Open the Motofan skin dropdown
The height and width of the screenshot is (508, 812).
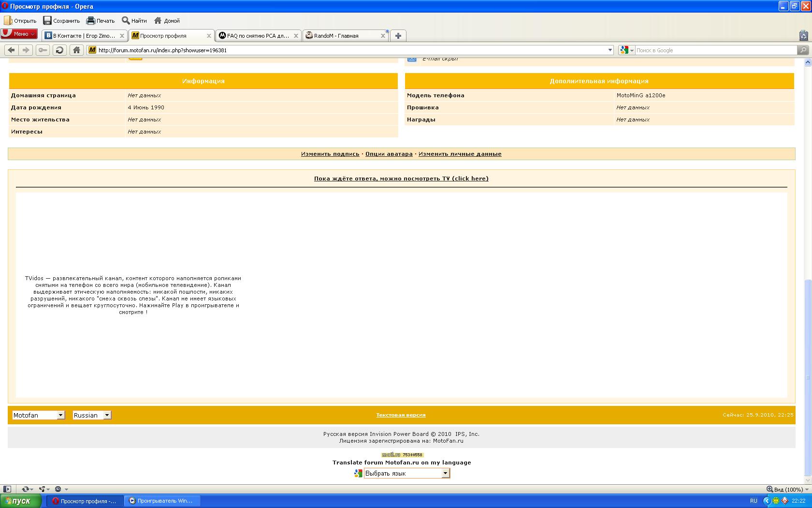[38, 415]
